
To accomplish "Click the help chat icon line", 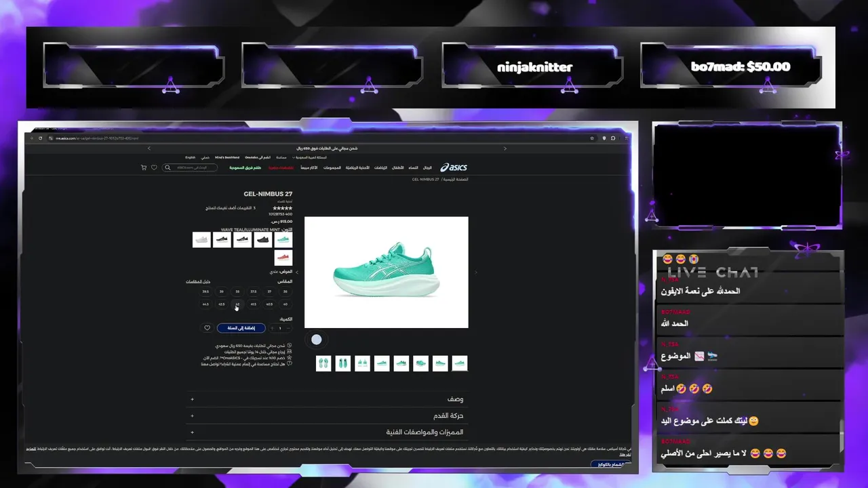I will point(290,364).
